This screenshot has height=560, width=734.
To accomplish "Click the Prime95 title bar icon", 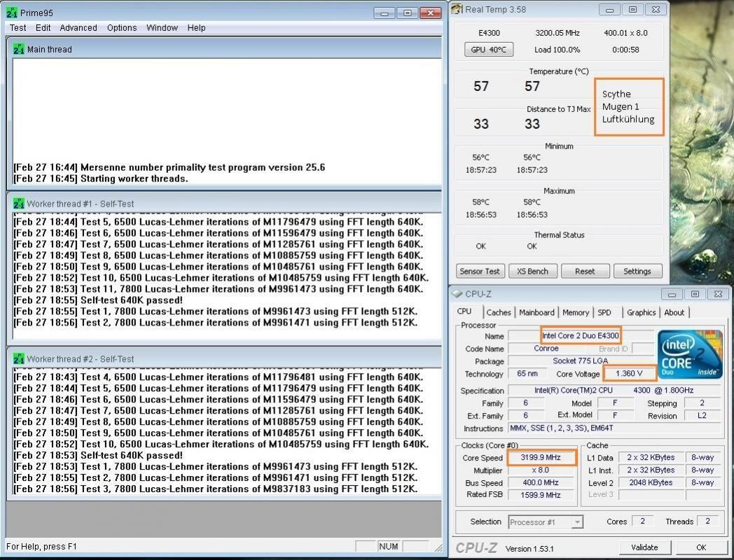I will [12, 12].
